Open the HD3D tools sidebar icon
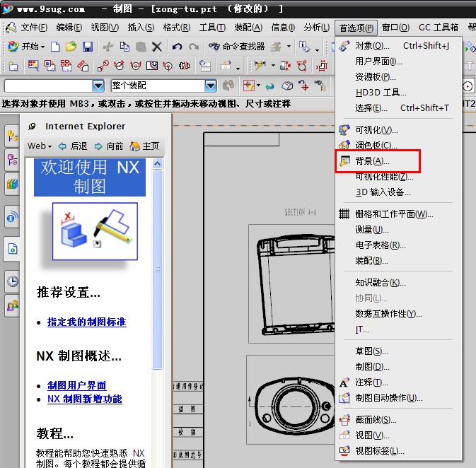The image size is (476, 468). click(13, 217)
